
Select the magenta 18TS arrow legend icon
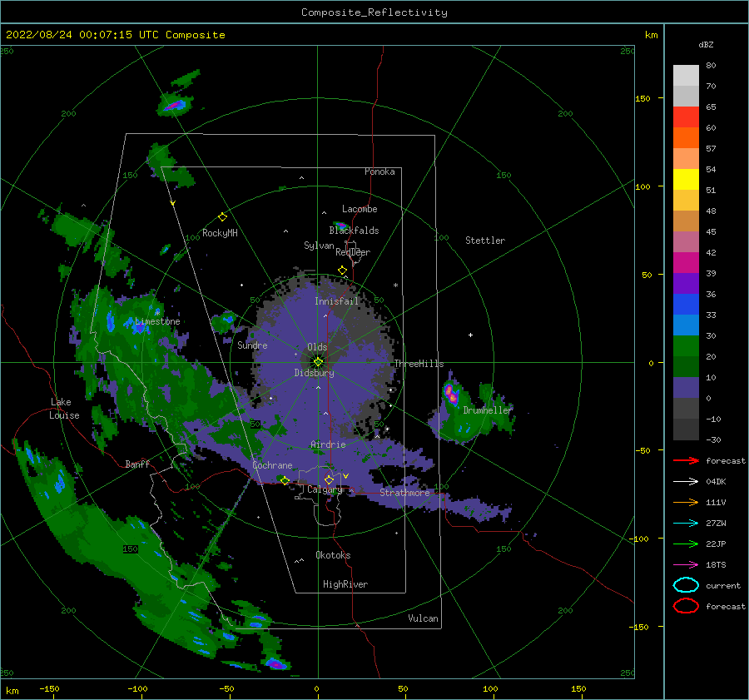tap(686, 565)
